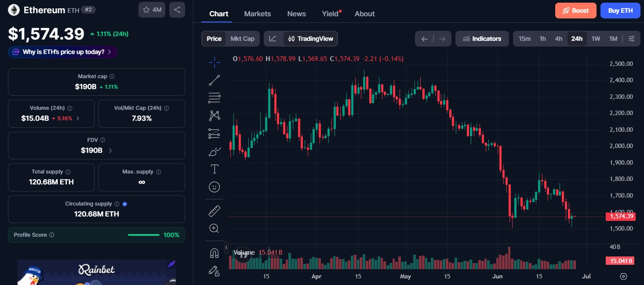
Task: Click the current price label 1,574.39 on axis
Action: [x=620, y=216]
